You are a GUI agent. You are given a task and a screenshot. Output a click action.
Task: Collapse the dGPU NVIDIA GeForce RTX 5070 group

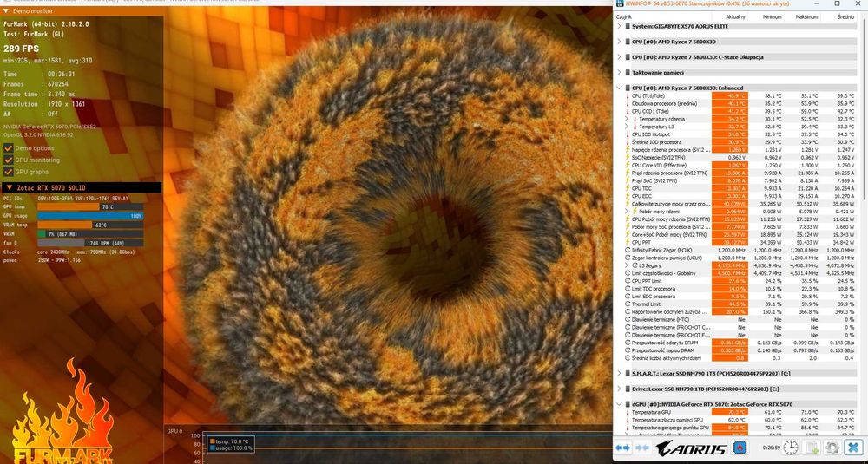point(620,404)
